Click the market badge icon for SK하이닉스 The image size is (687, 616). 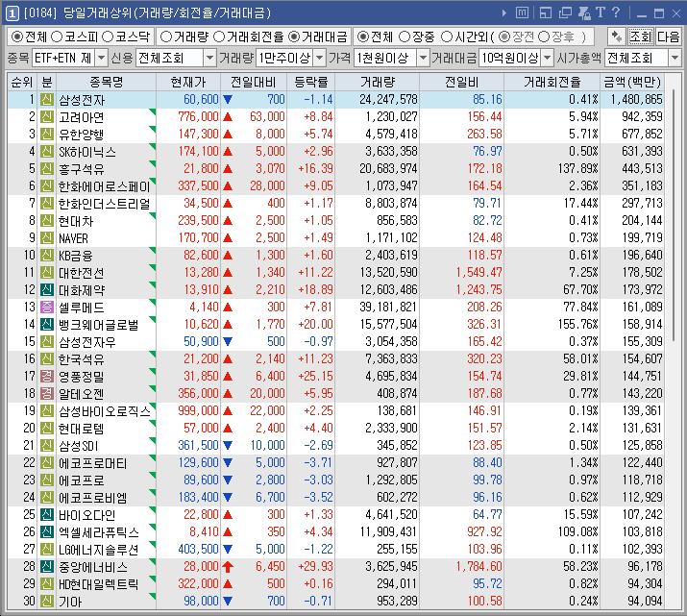coord(47,152)
